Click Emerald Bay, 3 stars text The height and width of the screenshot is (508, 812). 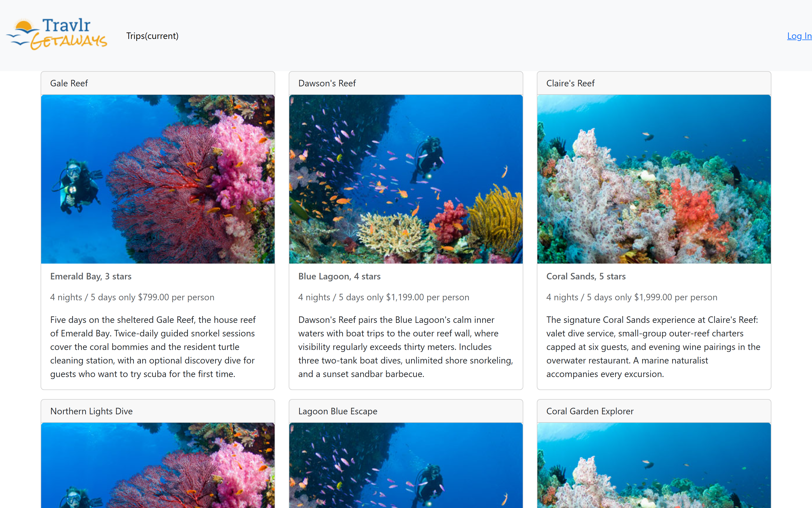pos(91,276)
